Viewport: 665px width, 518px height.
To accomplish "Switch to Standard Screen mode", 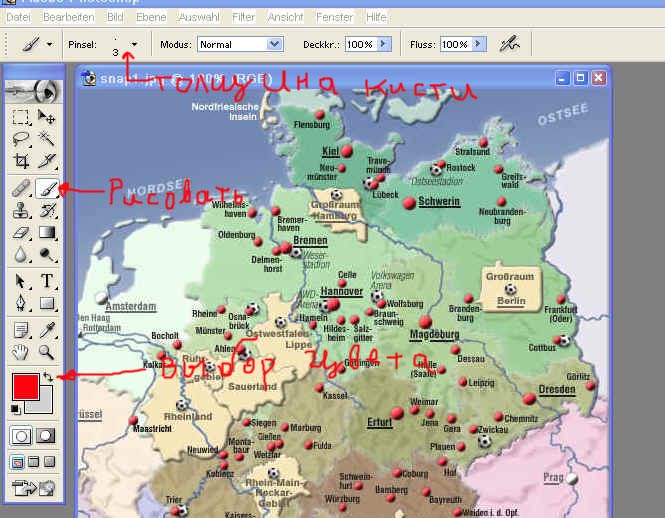I will (x=17, y=462).
